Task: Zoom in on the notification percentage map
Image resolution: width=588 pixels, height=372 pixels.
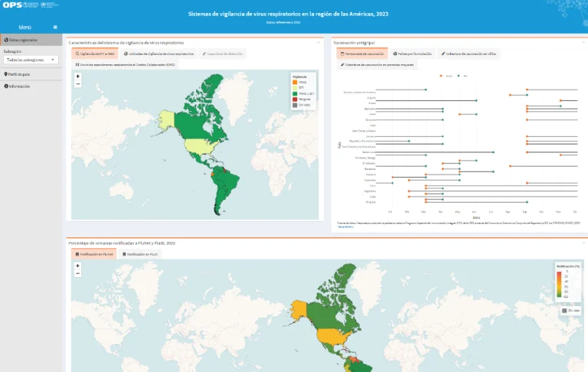Action: pyautogui.click(x=78, y=266)
